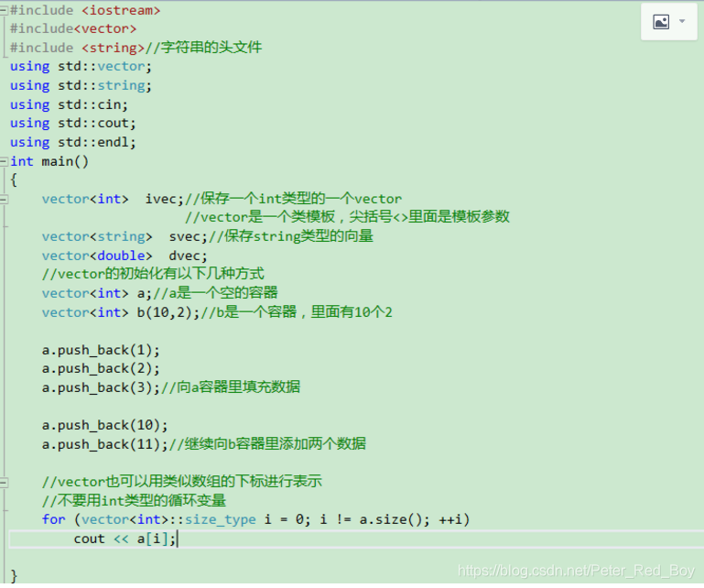
Task: Collapse the int main() fold marker
Action: click(4, 161)
